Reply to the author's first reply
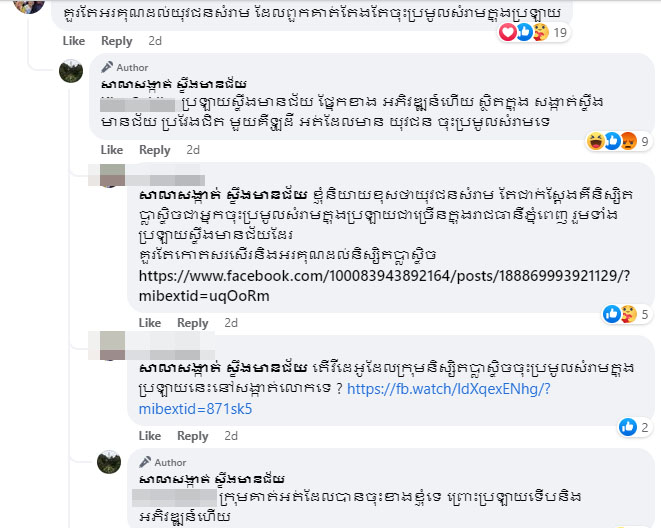 [x=155, y=150]
